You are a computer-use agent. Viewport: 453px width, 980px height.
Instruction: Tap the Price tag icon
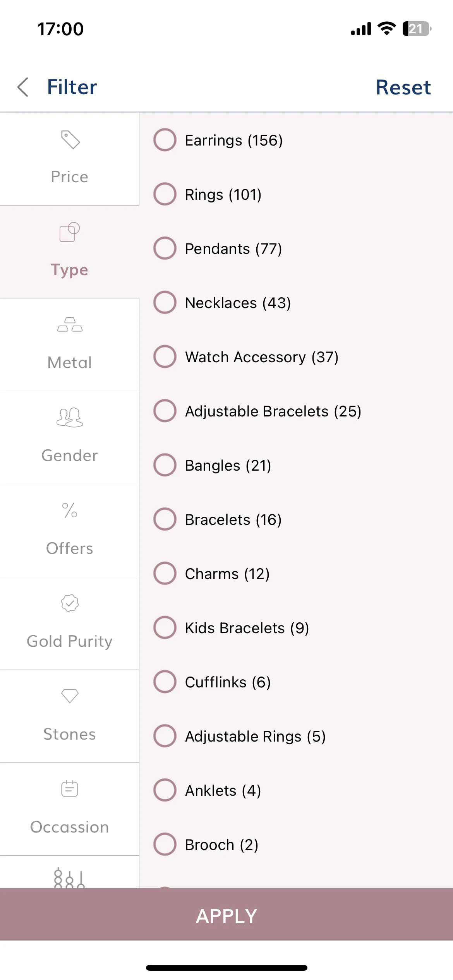pyautogui.click(x=70, y=140)
